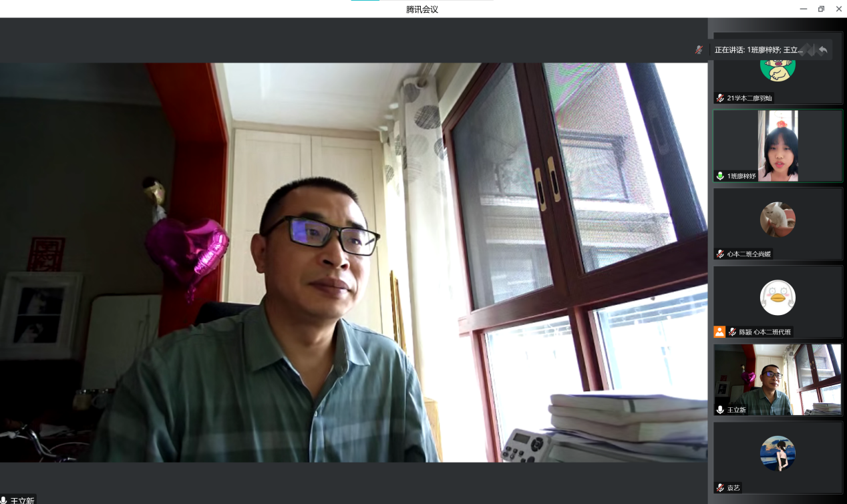Click mic icon on 王立新 sidebar tile
This screenshot has height=504, width=847.
click(720, 409)
